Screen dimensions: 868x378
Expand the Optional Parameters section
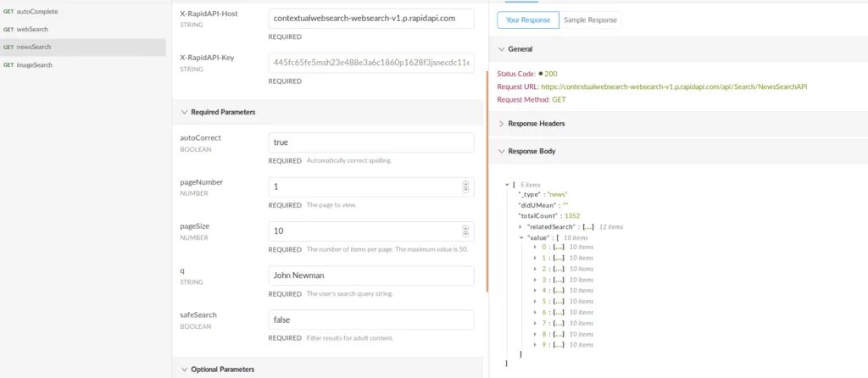click(x=185, y=369)
